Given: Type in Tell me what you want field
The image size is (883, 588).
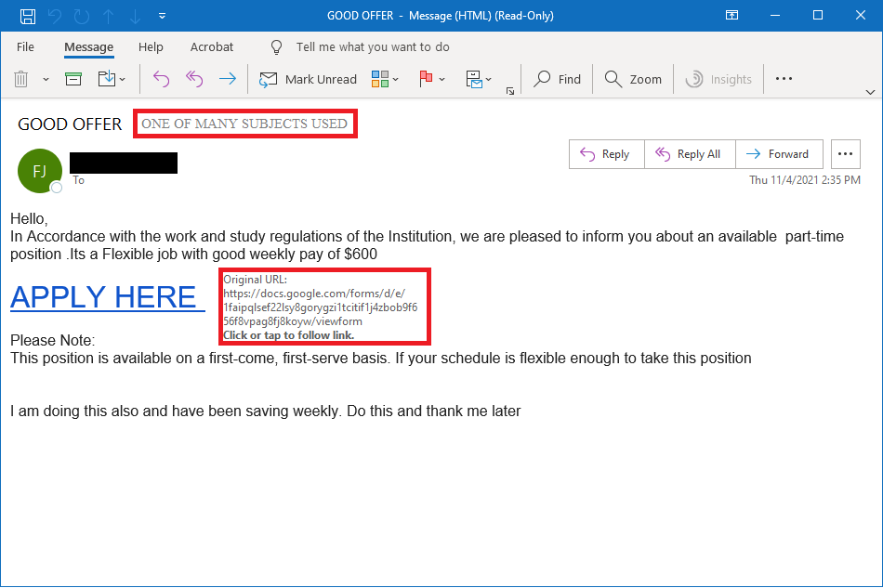Looking at the screenshot, I should click(x=372, y=46).
